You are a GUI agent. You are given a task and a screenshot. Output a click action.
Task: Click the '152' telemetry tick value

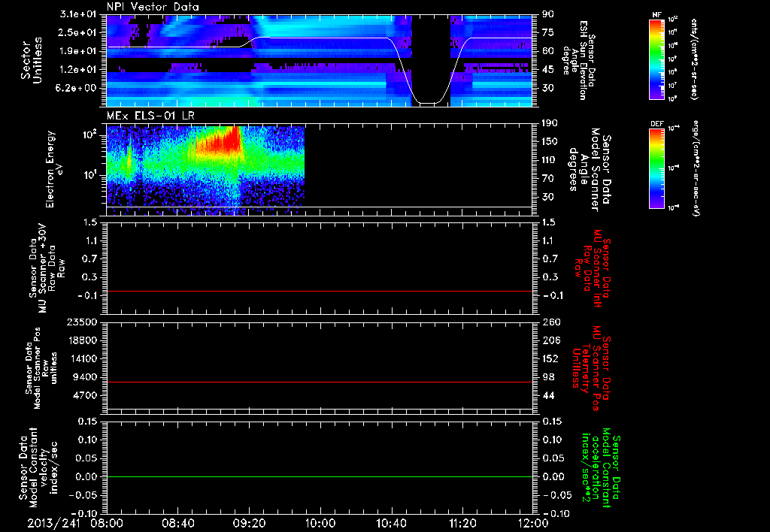[x=550, y=358]
